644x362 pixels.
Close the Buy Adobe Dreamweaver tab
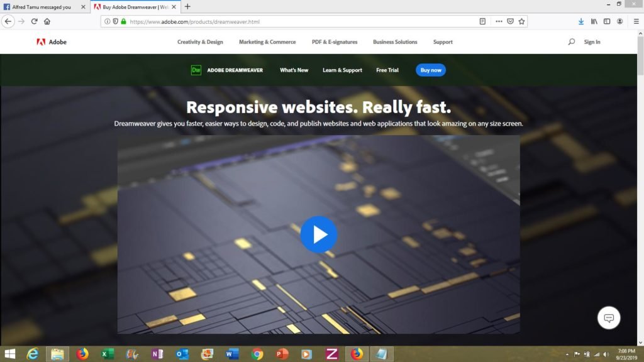coord(174,7)
